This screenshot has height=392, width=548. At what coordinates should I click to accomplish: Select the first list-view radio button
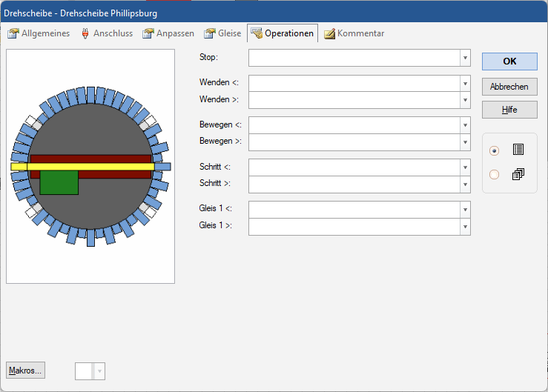495,150
